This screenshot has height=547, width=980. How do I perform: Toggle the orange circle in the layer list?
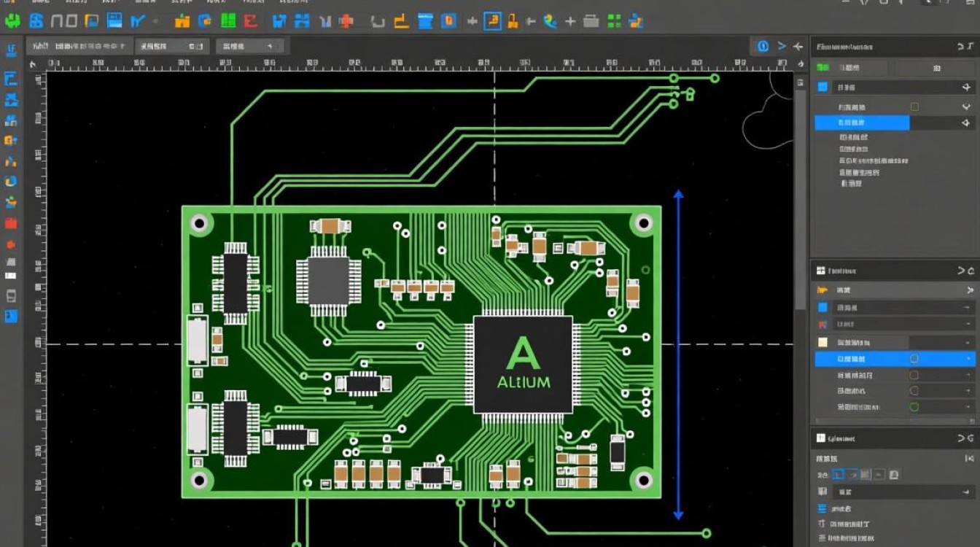(x=914, y=375)
